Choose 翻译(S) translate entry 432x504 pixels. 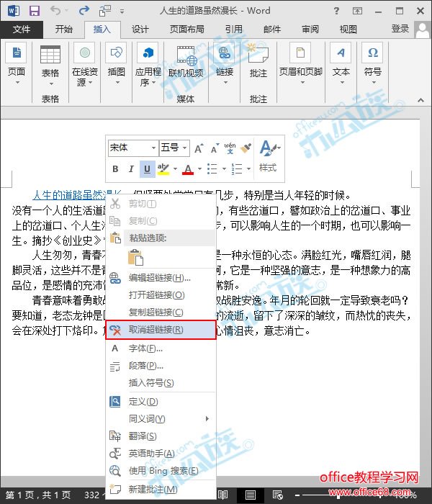coord(161,436)
